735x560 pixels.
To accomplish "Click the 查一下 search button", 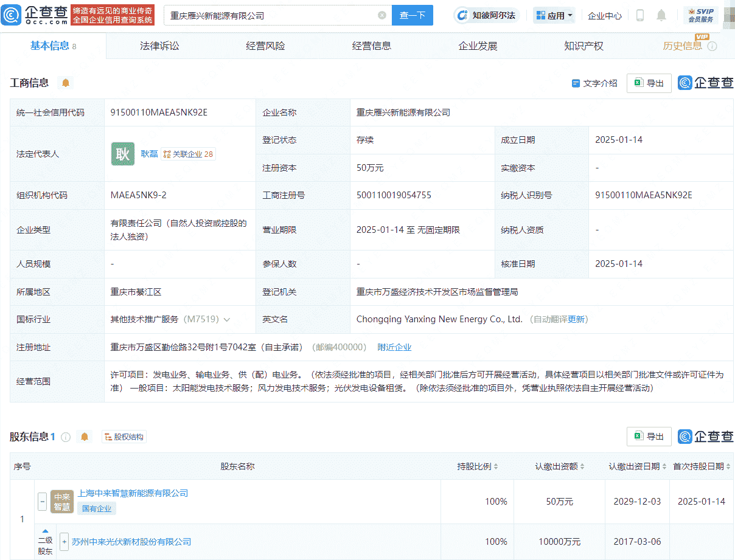I will [x=412, y=15].
